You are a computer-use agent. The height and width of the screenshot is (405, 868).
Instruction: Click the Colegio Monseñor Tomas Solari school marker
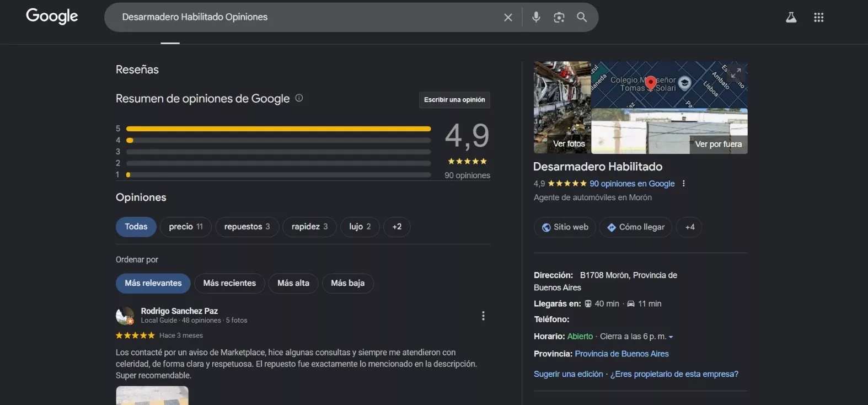pos(684,83)
